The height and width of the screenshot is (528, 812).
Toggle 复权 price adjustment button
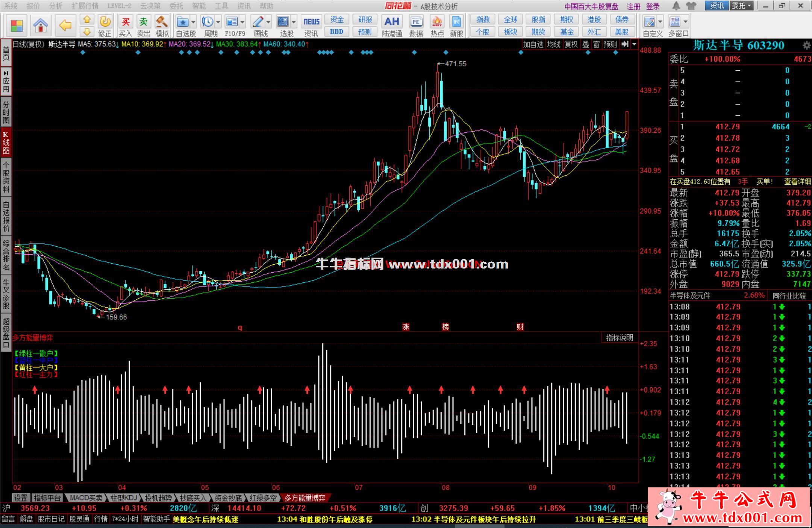click(x=571, y=44)
